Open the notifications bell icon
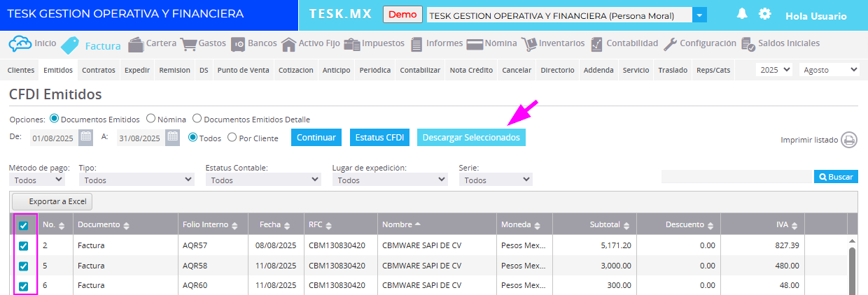 [x=743, y=14]
